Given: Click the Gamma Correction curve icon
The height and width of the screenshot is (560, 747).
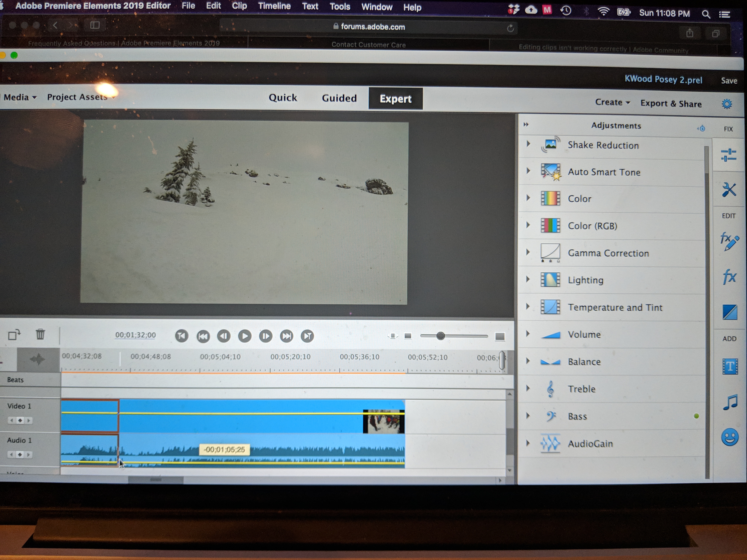Looking at the screenshot, I should [x=550, y=253].
